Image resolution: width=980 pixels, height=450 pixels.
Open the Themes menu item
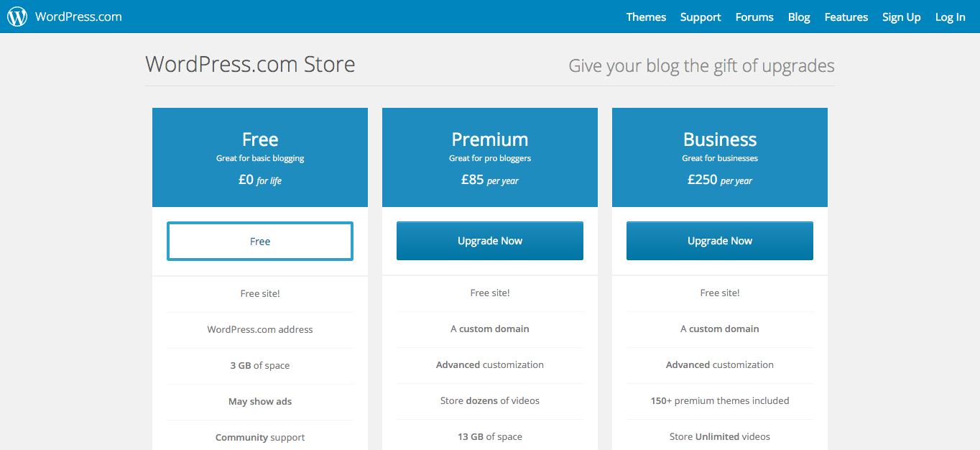(645, 17)
